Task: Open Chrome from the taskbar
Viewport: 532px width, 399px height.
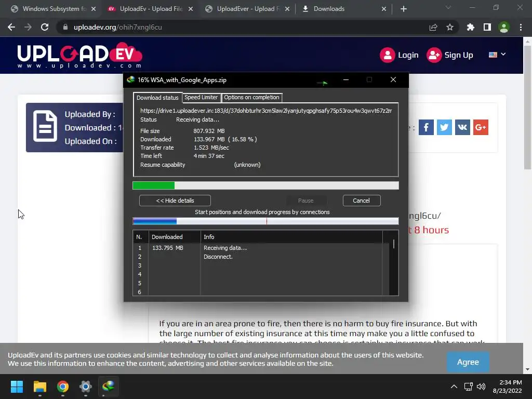Action: [63, 387]
